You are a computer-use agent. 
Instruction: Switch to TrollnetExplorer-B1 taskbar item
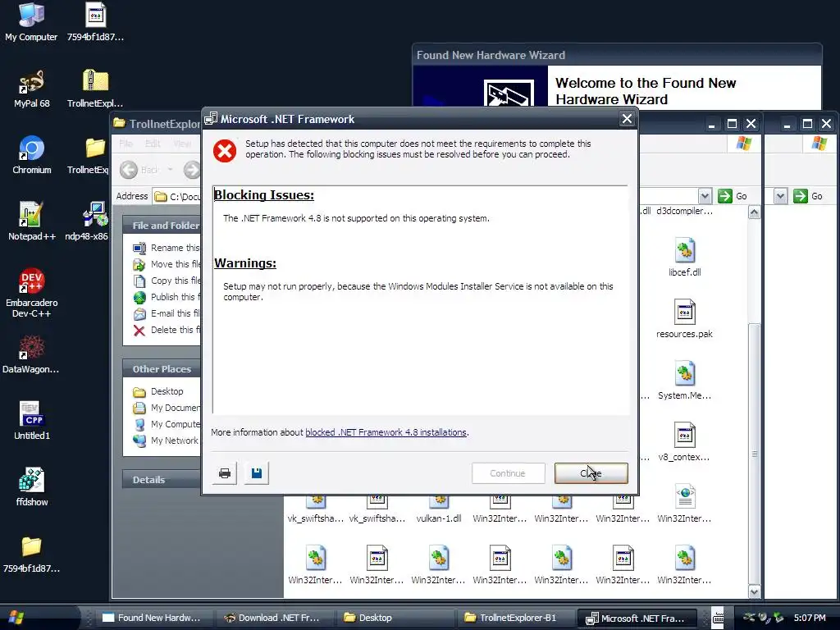[x=514, y=618]
